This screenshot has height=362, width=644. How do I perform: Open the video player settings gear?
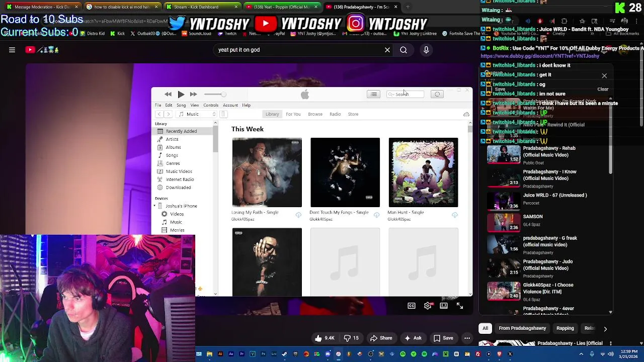(428, 306)
